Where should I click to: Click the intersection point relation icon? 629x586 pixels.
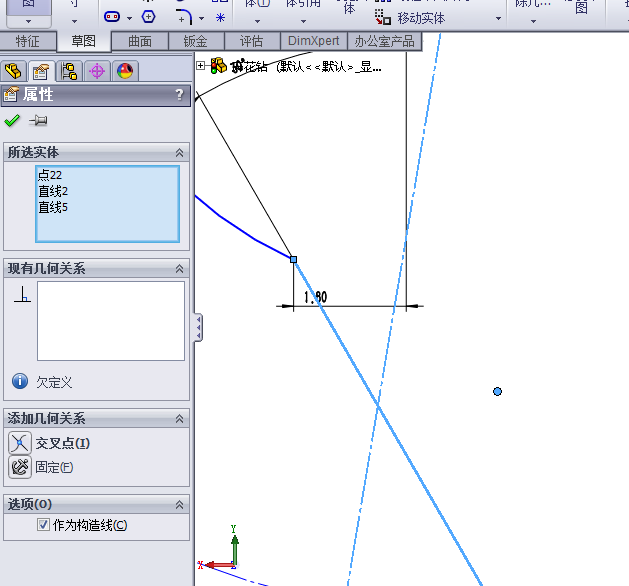(20, 443)
